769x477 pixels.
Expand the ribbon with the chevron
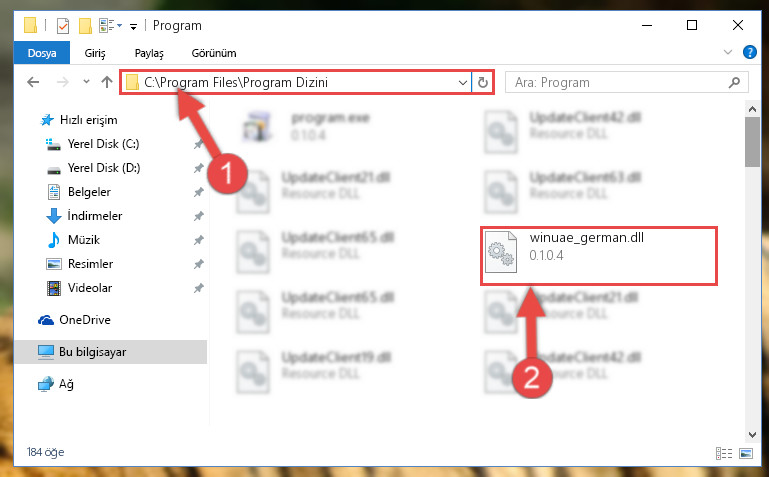728,52
